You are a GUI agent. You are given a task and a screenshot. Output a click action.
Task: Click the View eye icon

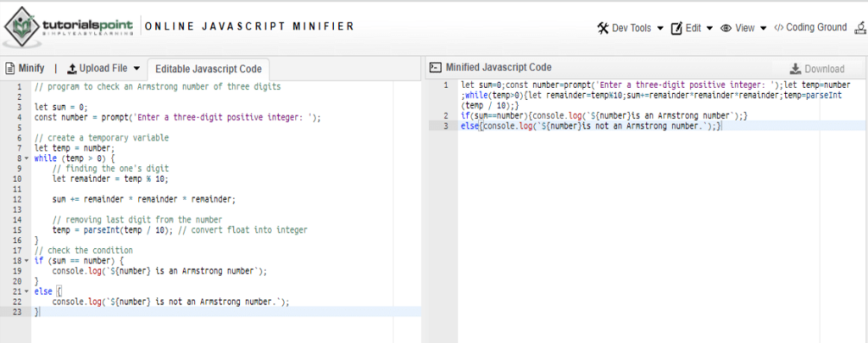click(726, 28)
